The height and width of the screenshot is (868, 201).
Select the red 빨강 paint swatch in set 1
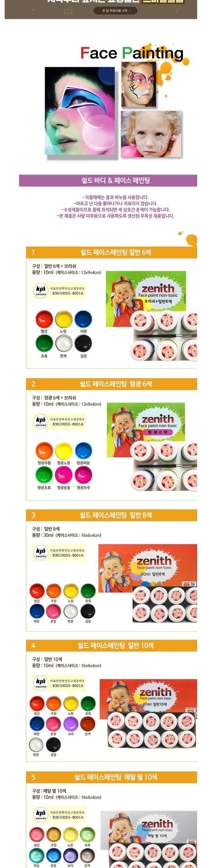click(x=44, y=319)
